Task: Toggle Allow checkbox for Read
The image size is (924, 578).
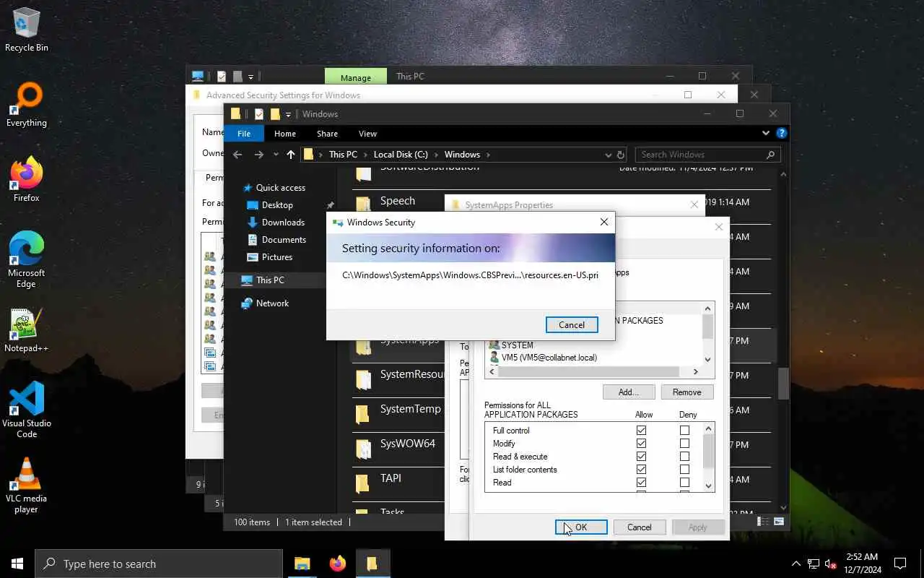Action: 641,483
